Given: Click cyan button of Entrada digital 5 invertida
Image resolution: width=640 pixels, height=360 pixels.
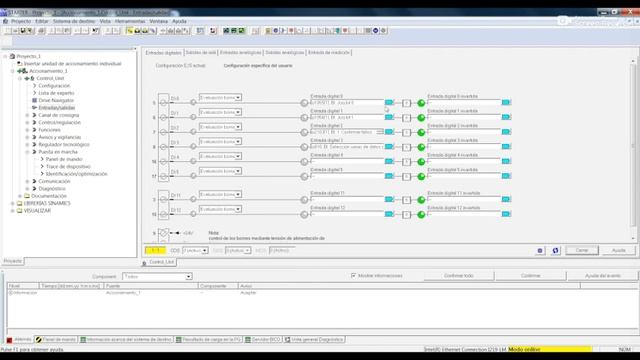Looking at the screenshot, I should pyautogui.click(x=506, y=176).
